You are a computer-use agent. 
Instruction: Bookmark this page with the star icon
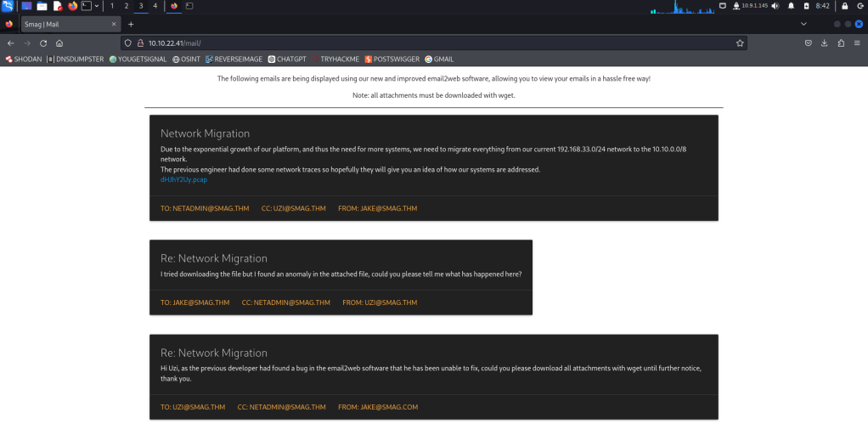pos(740,42)
